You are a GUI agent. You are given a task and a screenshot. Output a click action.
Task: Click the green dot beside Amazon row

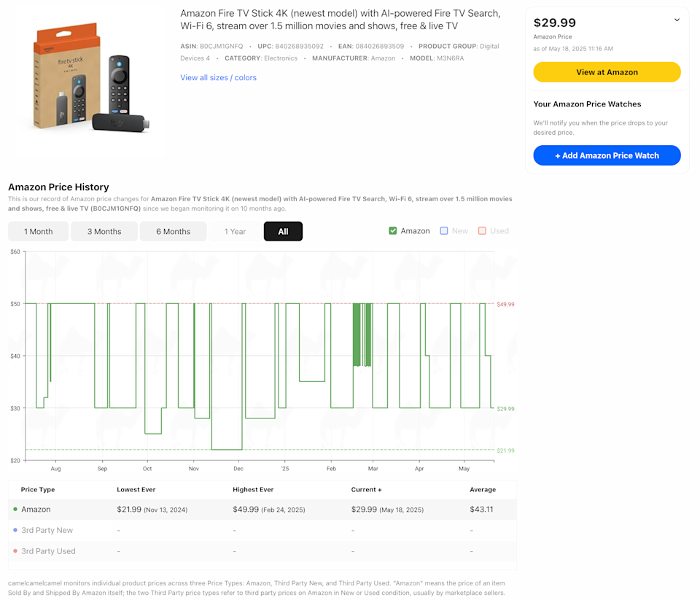point(15,510)
